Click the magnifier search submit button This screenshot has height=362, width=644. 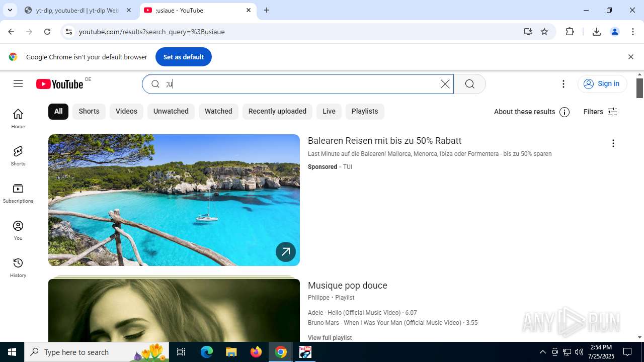470,84
